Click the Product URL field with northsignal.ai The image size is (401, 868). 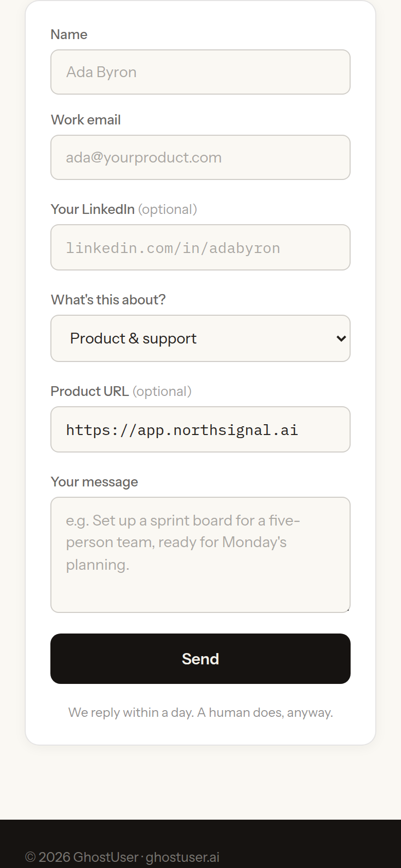200,429
